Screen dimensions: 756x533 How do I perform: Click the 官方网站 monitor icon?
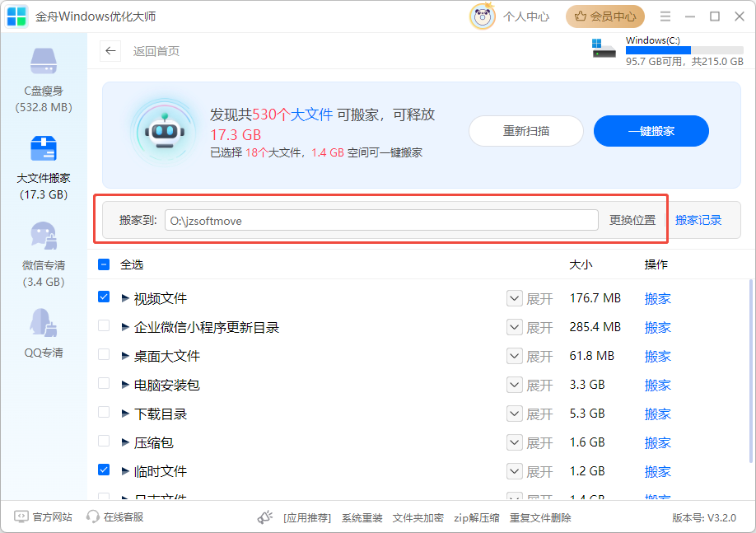[x=21, y=517]
